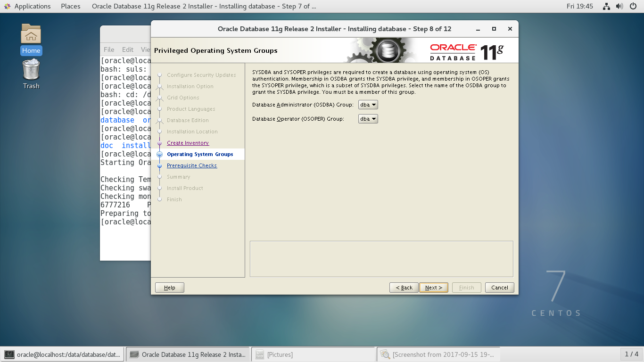
Task: Click the Pictures file manager taskbar icon
Action: click(x=259, y=354)
